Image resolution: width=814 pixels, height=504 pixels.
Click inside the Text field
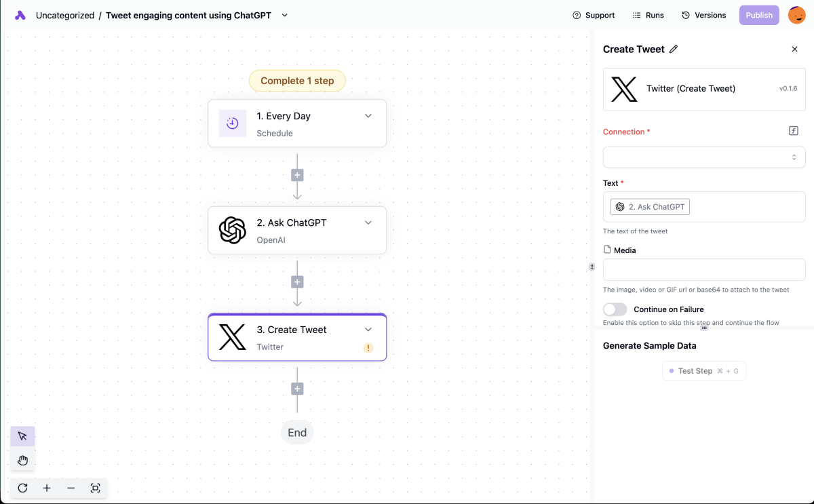704,207
